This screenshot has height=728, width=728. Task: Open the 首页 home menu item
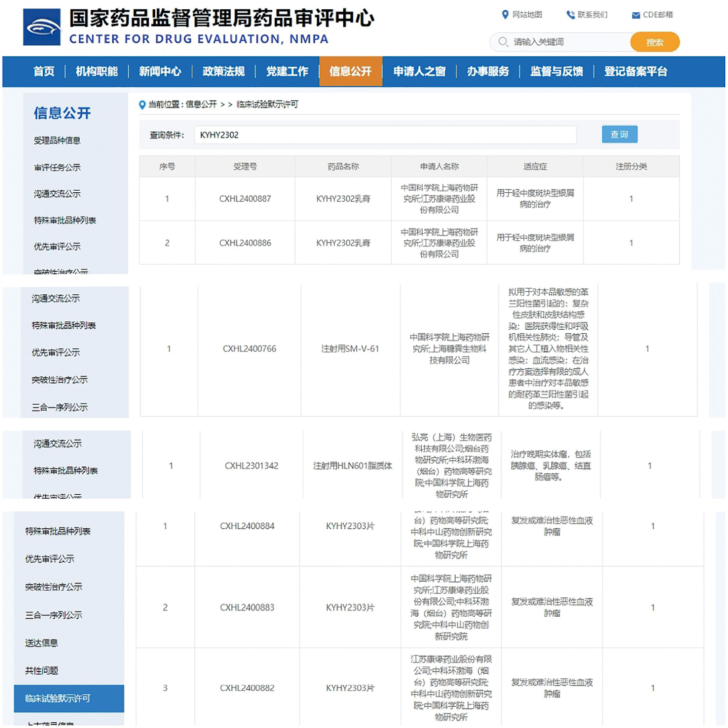click(x=44, y=71)
